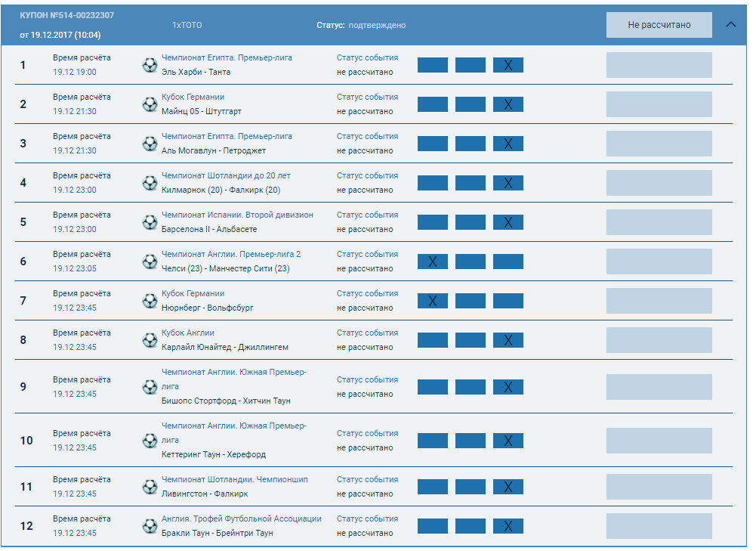Click soccer ball icon for Бракли Таун match
756x551 pixels.
coord(150,526)
